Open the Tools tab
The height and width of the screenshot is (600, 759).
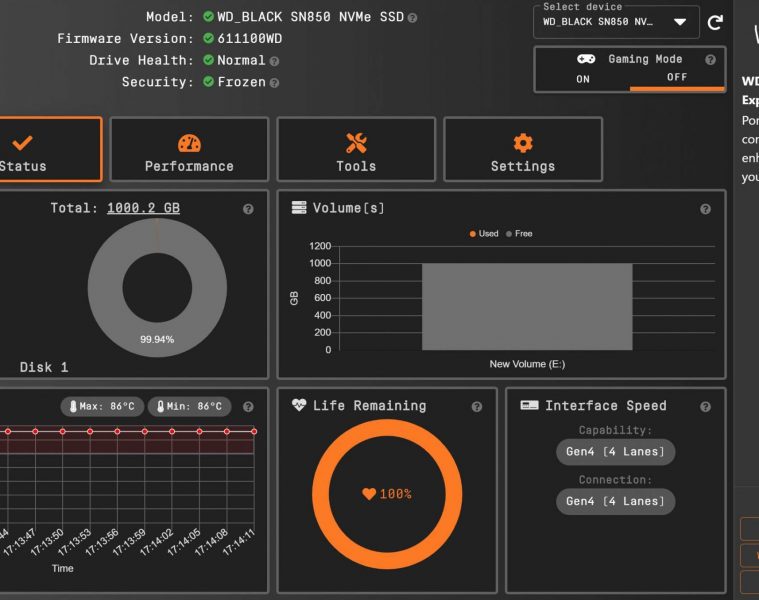click(356, 149)
